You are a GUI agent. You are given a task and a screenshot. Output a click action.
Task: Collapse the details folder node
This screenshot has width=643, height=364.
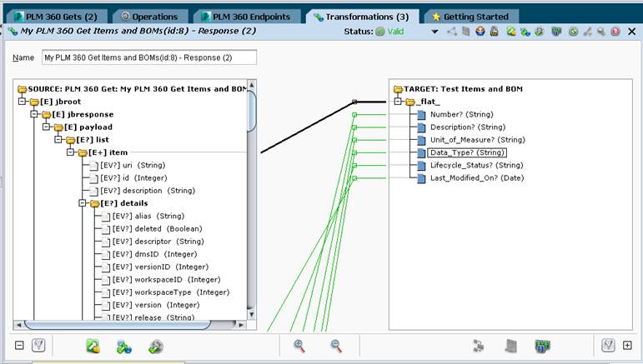click(82, 203)
